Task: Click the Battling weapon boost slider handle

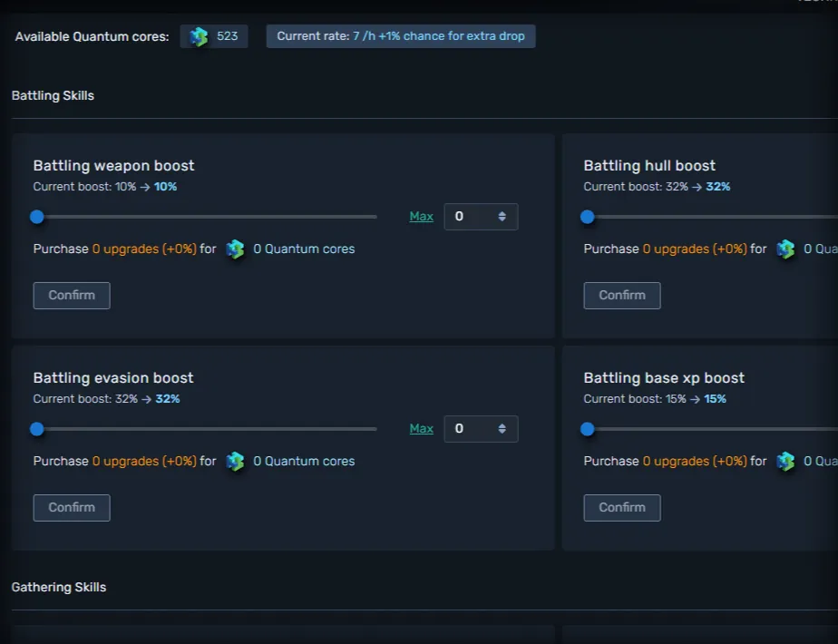Action: coord(36,217)
